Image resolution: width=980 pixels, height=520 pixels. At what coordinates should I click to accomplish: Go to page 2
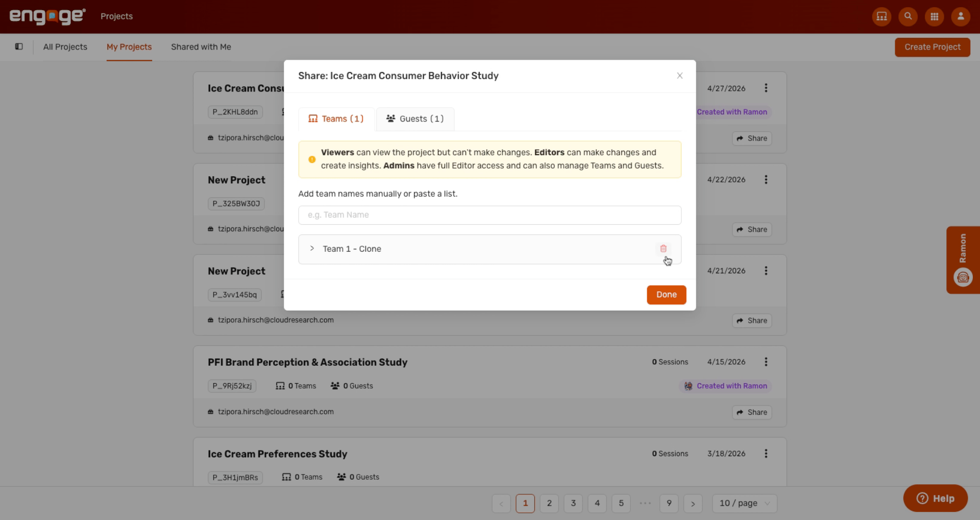(x=549, y=503)
